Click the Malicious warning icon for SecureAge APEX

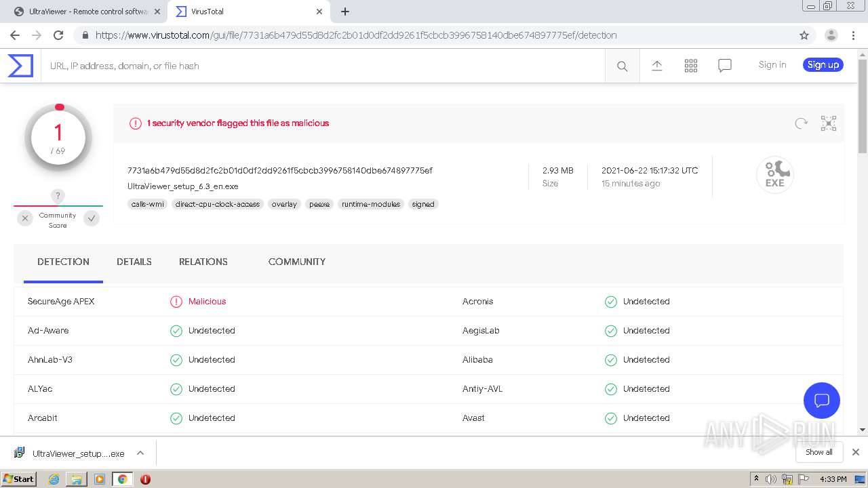pos(176,302)
